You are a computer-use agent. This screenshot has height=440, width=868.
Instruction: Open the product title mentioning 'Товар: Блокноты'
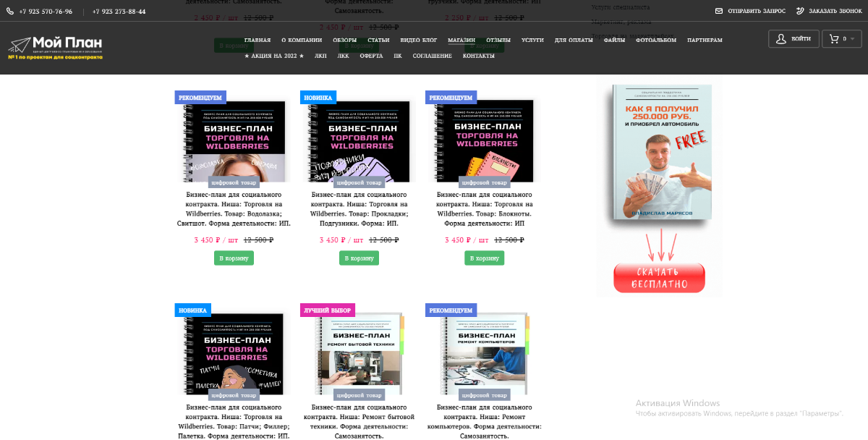click(485, 209)
